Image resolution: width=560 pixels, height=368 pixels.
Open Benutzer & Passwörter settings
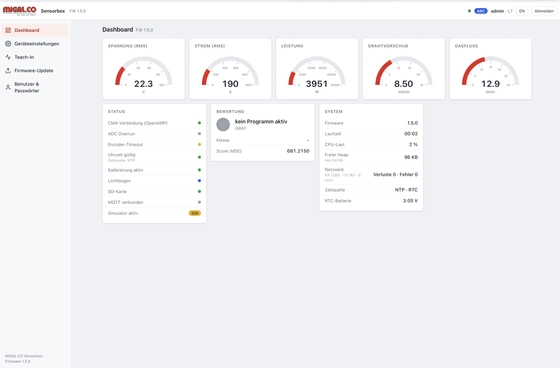click(x=35, y=87)
